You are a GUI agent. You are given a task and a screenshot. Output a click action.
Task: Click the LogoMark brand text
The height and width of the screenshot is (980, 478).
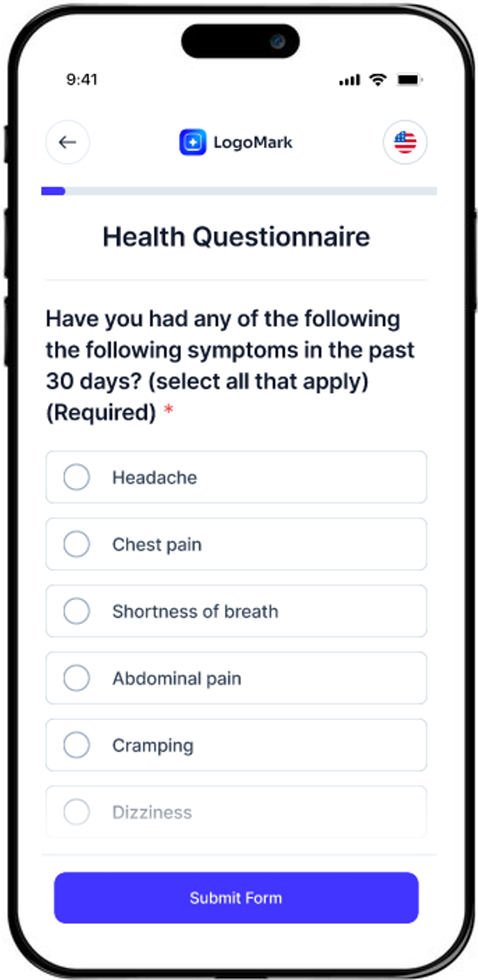(x=253, y=142)
